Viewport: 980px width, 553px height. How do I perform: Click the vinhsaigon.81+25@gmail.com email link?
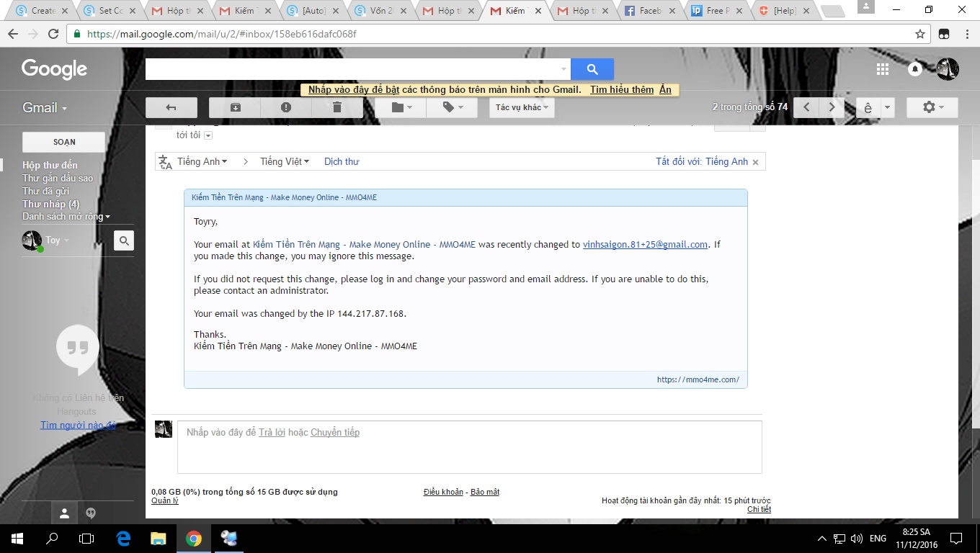(646, 245)
